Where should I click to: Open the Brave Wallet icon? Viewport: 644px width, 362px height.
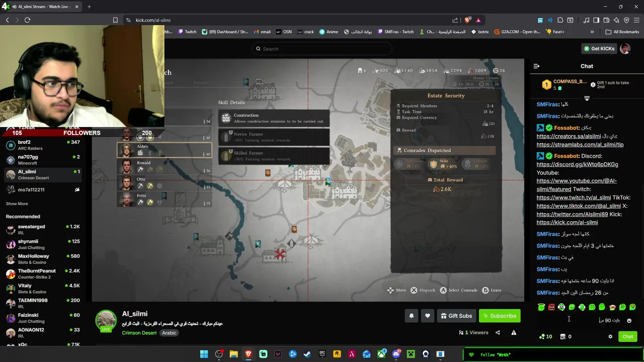coord(606,20)
